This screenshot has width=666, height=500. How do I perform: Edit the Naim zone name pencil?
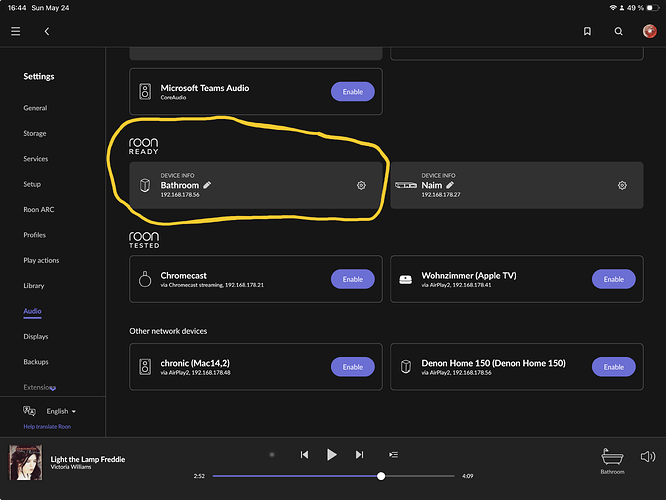point(450,185)
